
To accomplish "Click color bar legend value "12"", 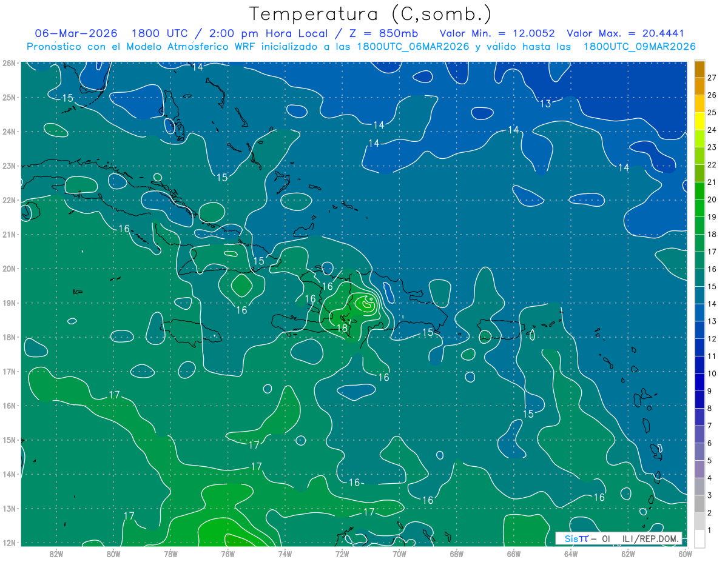I will tap(712, 339).
